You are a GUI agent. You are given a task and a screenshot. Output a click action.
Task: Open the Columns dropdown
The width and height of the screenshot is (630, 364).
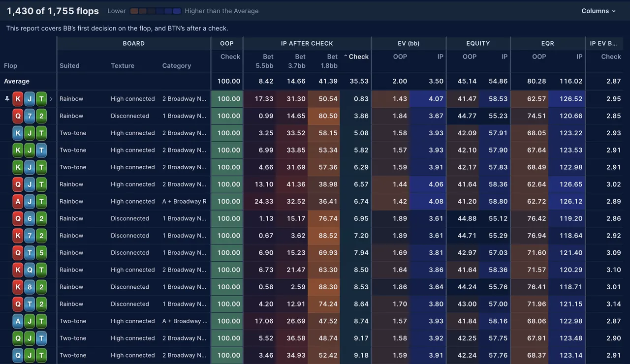pyautogui.click(x=598, y=11)
